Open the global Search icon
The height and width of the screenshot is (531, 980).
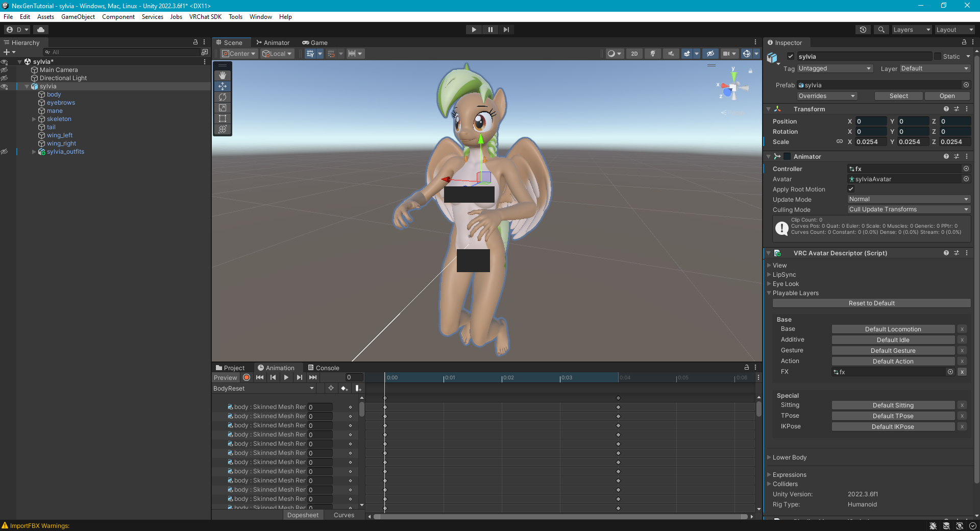[x=881, y=30]
